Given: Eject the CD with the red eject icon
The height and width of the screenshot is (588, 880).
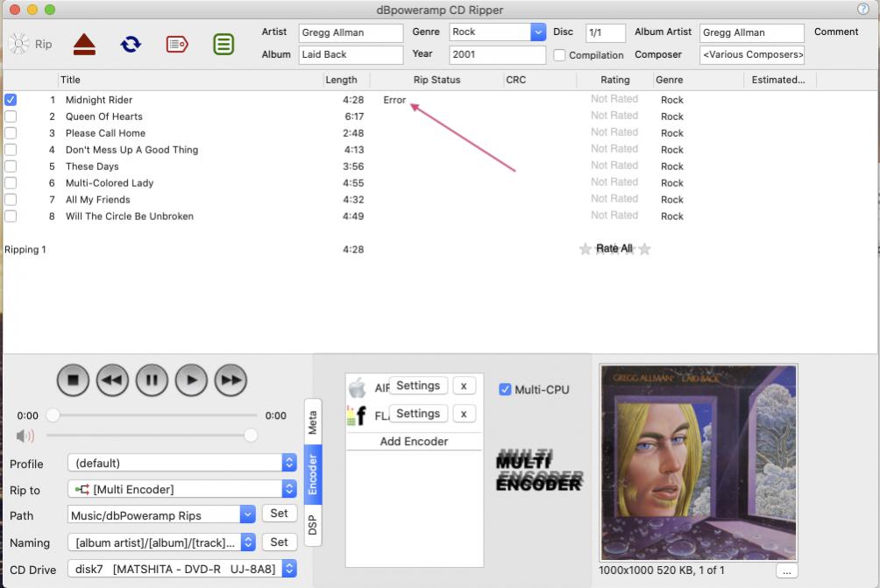Looking at the screenshot, I should coord(84,45).
